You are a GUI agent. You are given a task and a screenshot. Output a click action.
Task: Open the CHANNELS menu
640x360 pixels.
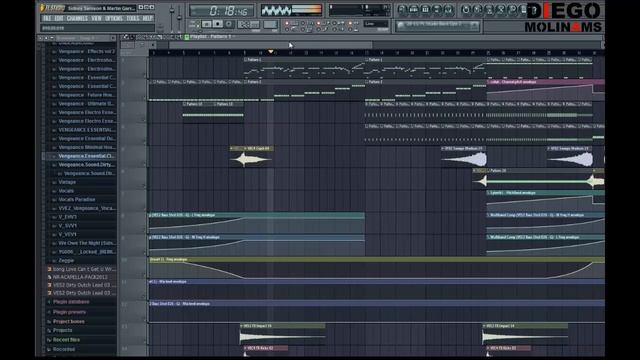tap(77, 18)
